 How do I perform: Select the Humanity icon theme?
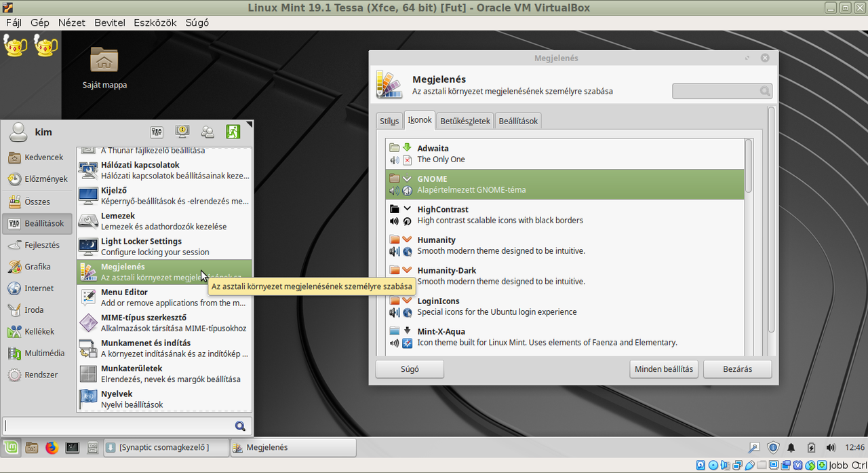[x=564, y=245]
